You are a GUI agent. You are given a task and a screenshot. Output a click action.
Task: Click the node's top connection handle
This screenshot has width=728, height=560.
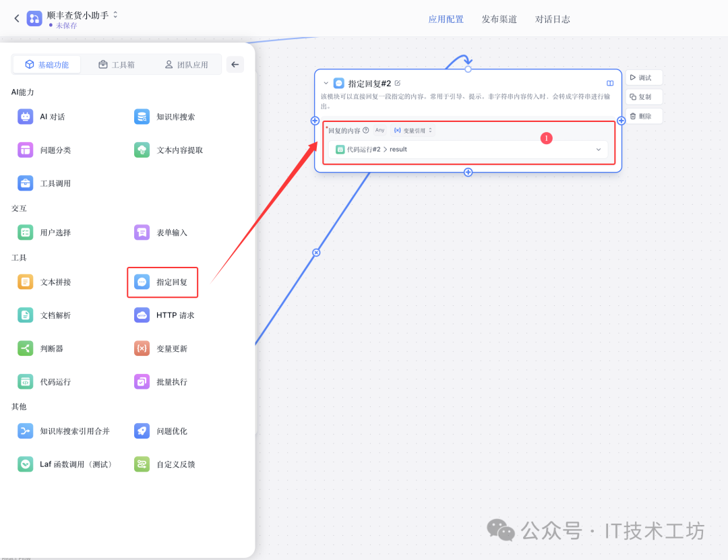[x=468, y=69]
